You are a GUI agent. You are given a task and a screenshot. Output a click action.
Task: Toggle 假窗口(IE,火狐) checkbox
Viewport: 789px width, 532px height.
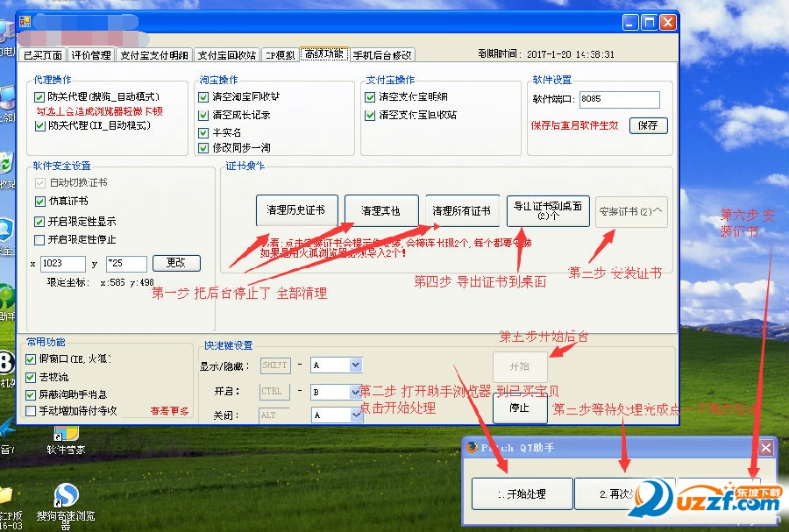pos(30,358)
